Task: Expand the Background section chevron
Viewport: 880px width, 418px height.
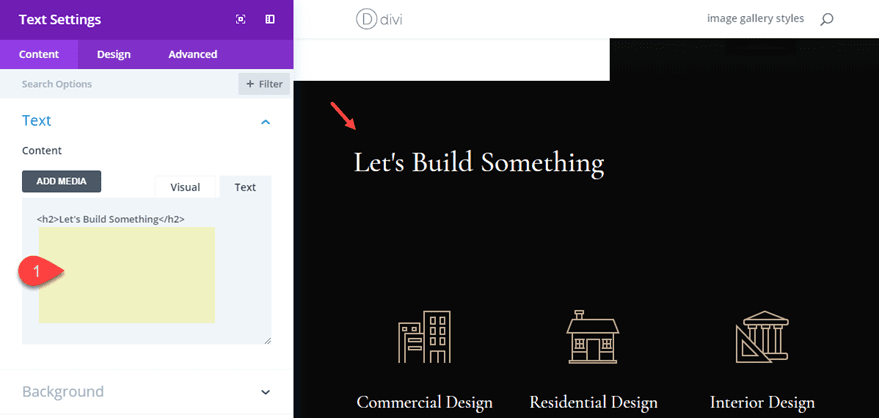Action: [x=266, y=392]
